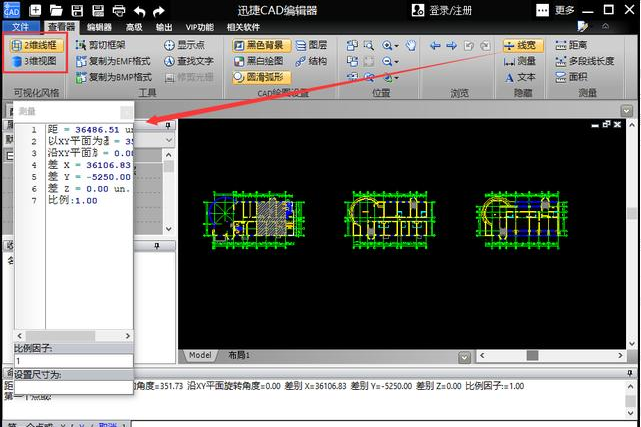
Task: Click the 比例因子 scale factor input field
Action: [x=72, y=359]
